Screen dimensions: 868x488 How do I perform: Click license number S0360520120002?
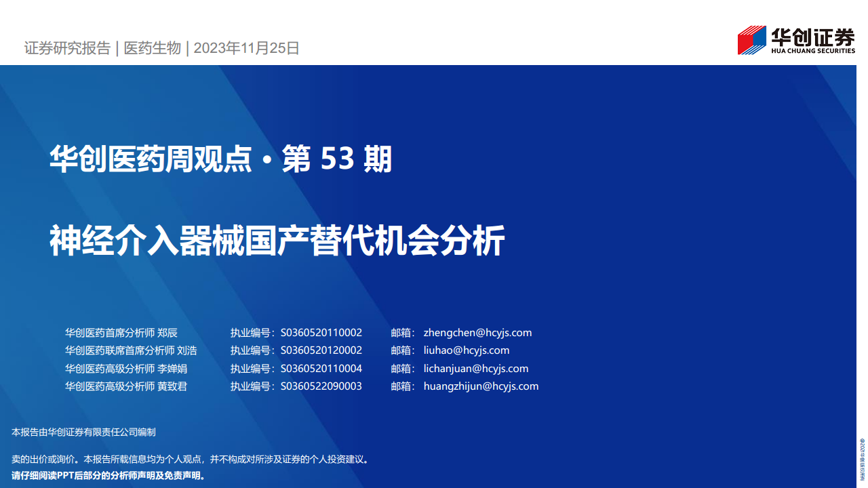pos(321,350)
